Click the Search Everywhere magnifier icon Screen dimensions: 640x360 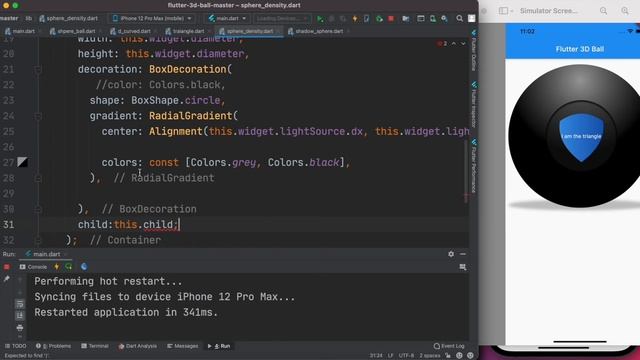[460, 18]
